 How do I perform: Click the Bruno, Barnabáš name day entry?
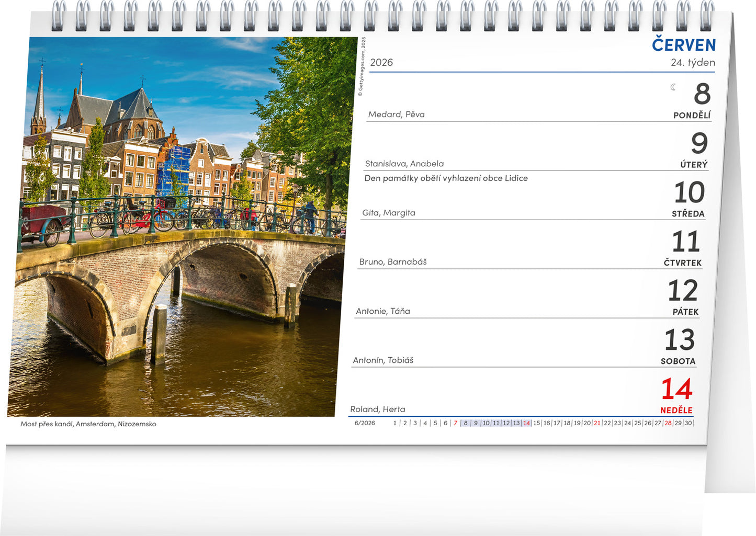tap(393, 262)
